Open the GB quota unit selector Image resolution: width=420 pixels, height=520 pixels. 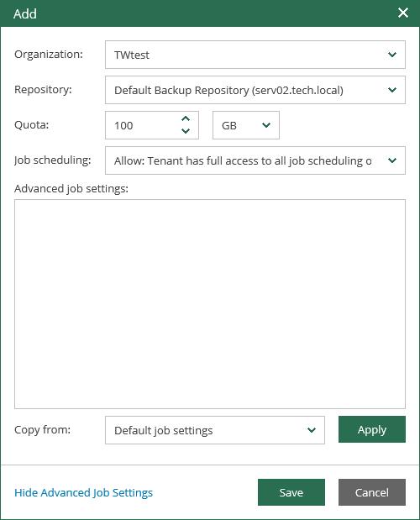246,125
